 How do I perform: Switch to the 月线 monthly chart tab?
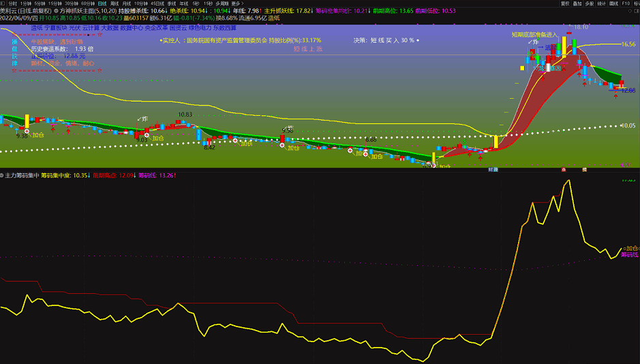(x=127, y=3)
